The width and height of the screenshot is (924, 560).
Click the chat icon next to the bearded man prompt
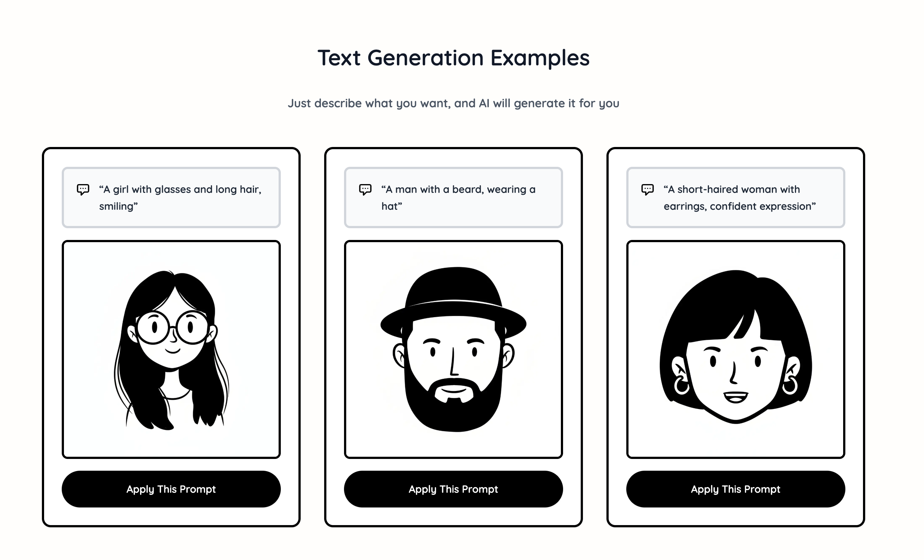(366, 190)
